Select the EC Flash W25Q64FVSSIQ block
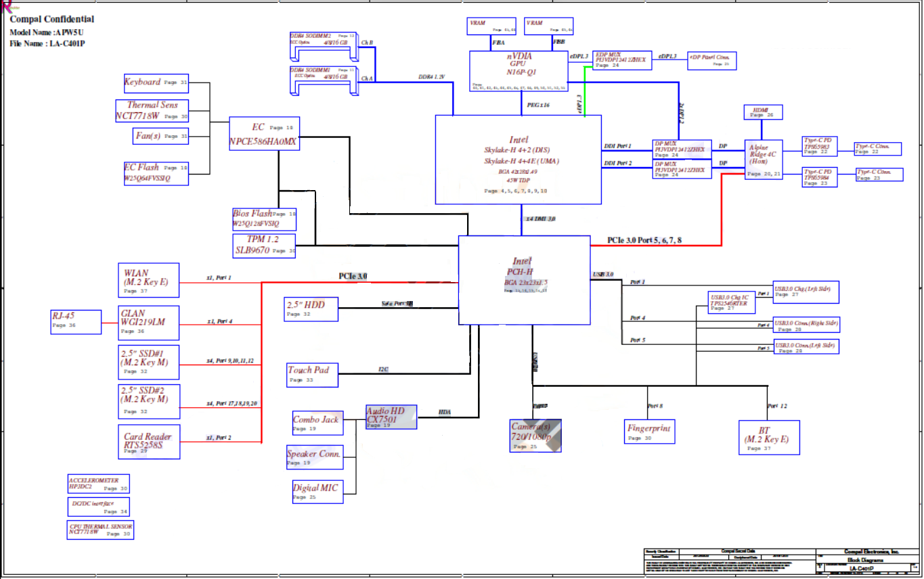This screenshot has width=924, height=579. tap(156, 173)
